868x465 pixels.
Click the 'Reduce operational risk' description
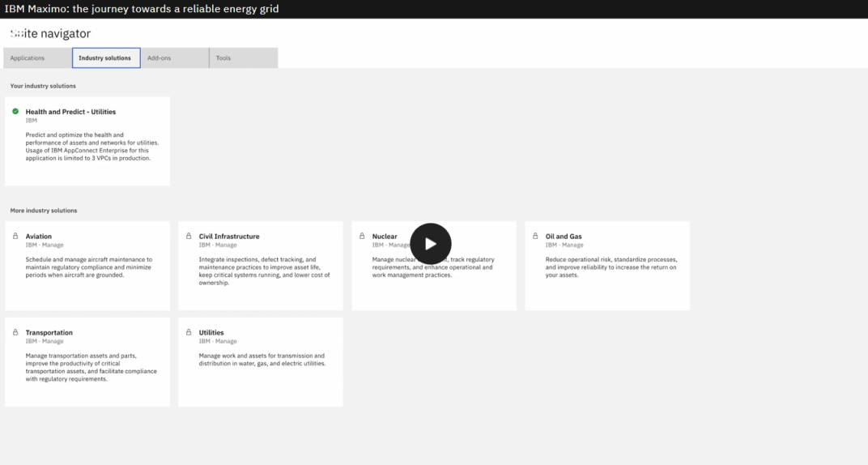[611, 267]
